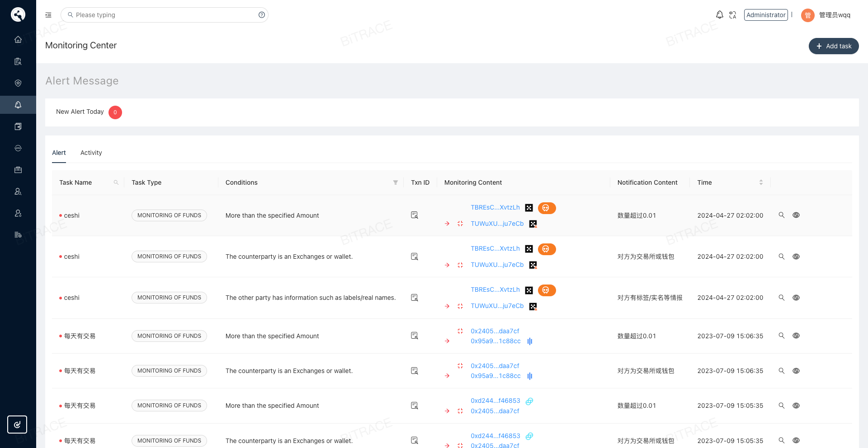The width and height of the screenshot is (868, 448).
Task: Click magnifier icon for first ceshi row
Action: (781, 215)
